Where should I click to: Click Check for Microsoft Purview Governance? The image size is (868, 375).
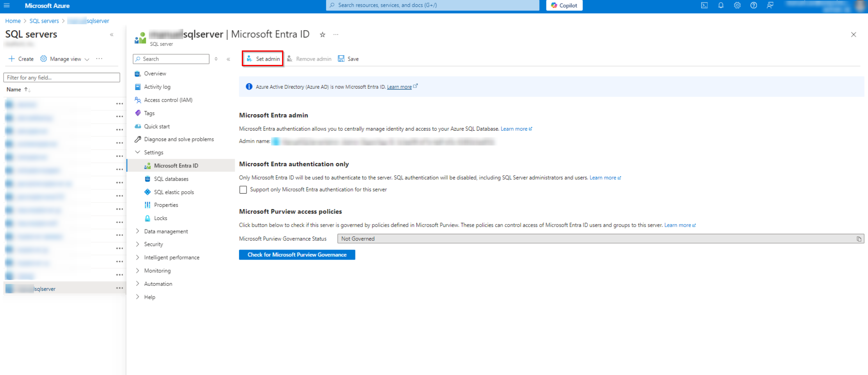tap(296, 255)
